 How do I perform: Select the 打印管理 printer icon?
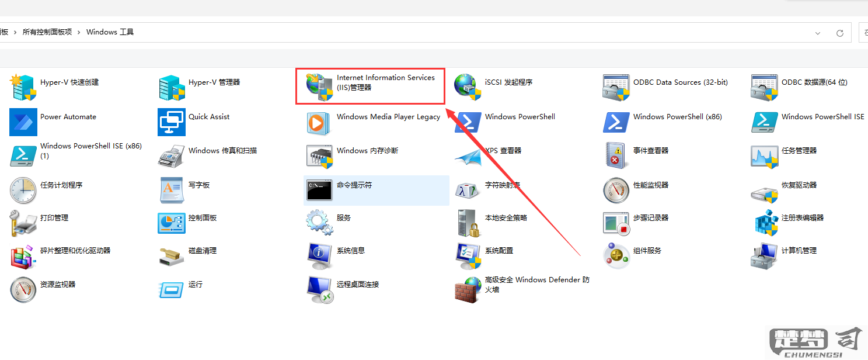click(23, 223)
